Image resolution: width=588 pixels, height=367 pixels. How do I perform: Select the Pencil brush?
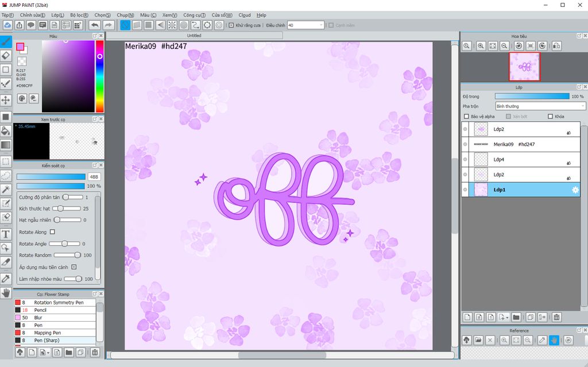[55, 310]
